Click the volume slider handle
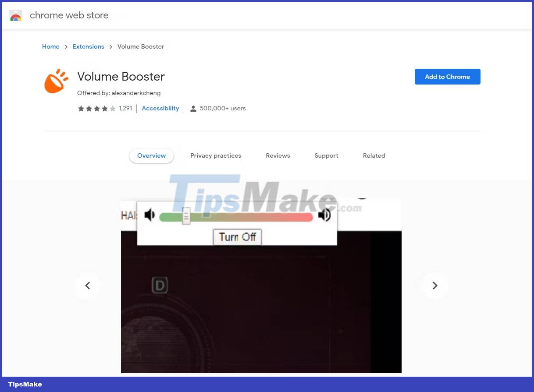Viewport: 534px width, 392px height. [186, 216]
